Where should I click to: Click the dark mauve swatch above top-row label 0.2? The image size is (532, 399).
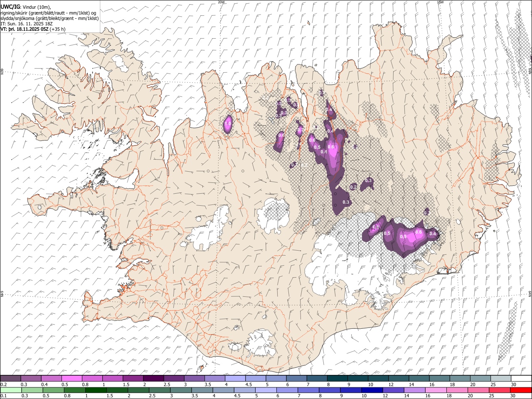tap(11, 378)
